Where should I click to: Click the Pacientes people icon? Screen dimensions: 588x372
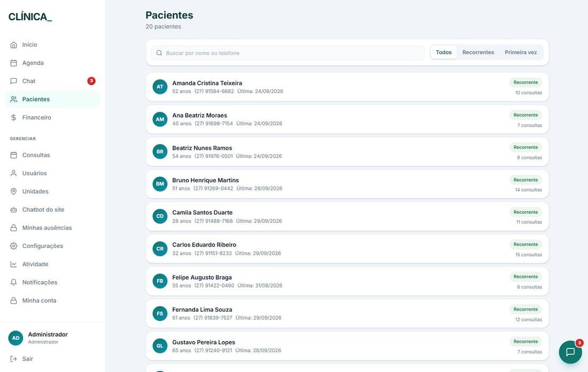click(13, 99)
